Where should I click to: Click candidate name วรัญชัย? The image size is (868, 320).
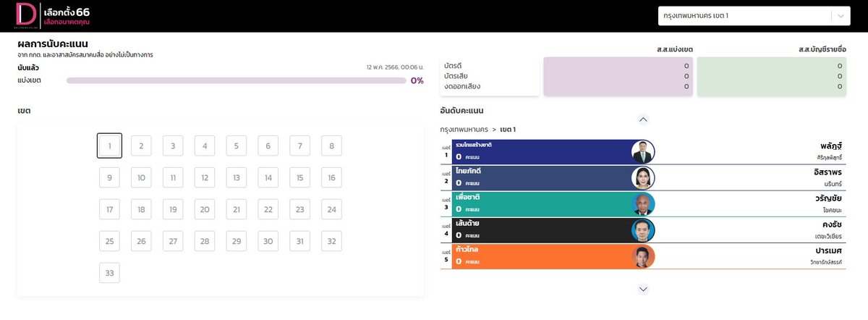tap(830, 198)
